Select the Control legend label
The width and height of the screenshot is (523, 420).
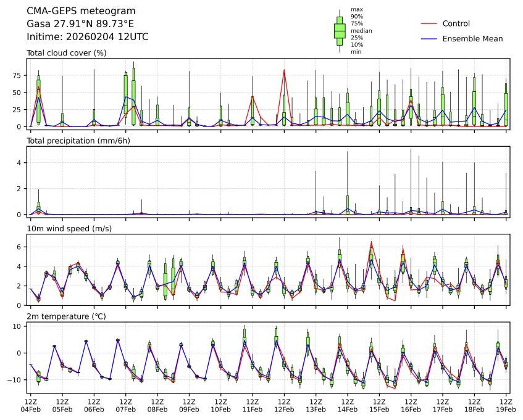[x=456, y=23]
